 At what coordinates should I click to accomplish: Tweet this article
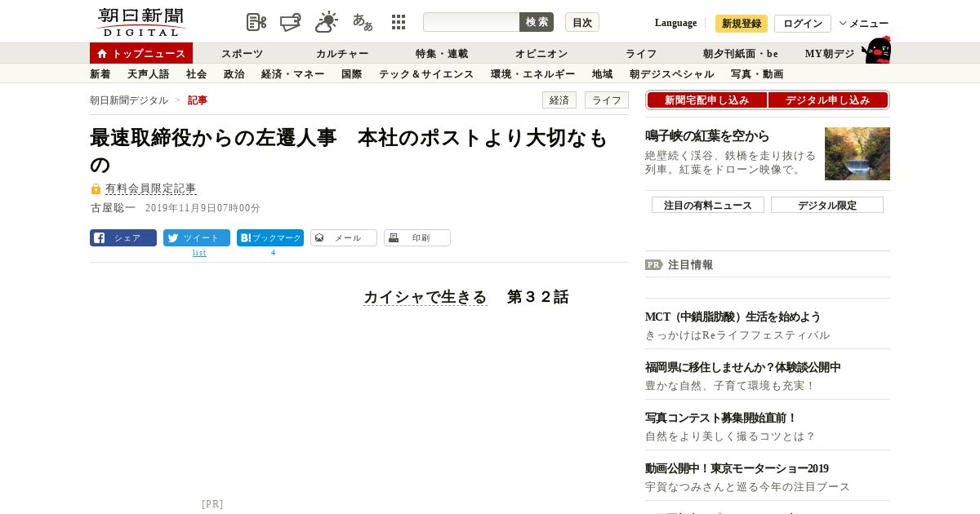197,238
